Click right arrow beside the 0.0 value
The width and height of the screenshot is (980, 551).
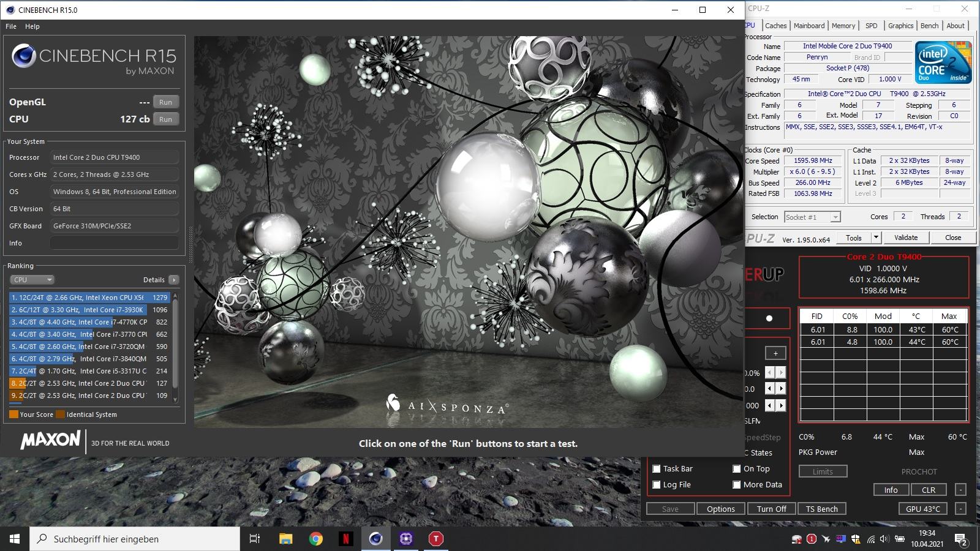point(781,389)
